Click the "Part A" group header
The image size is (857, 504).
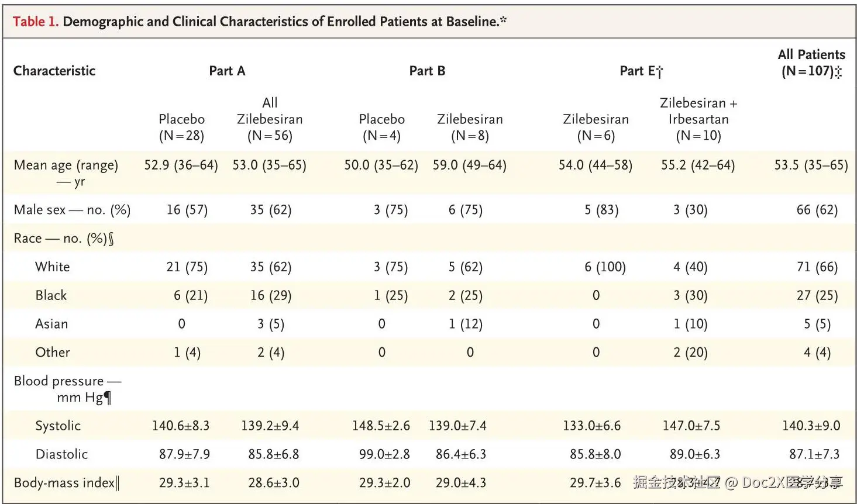[x=227, y=71]
